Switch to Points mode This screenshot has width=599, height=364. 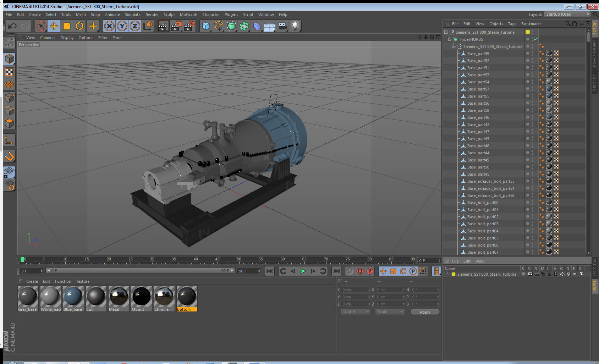(x=9, y=98)
